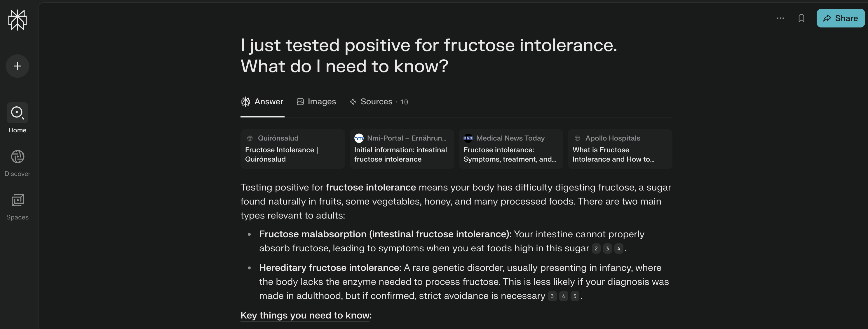Image resolution: width=868 pixels, height=329 pixels.
Task: Click citation 2 after malabsorption bullet
Action: coord(596,249)
